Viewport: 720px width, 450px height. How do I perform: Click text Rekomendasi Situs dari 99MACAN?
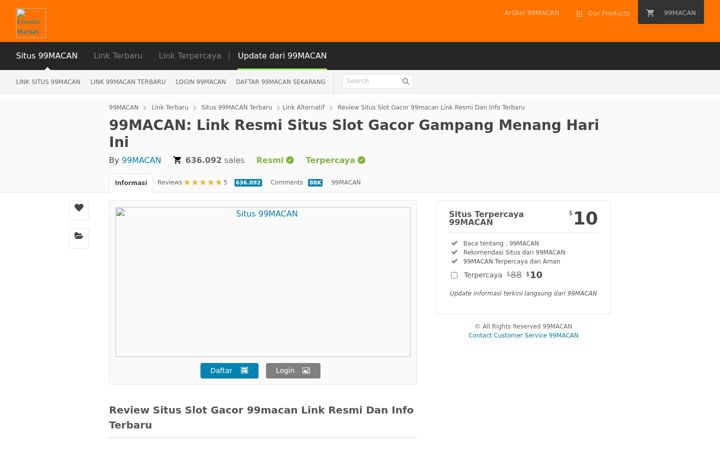click(514, 253)
